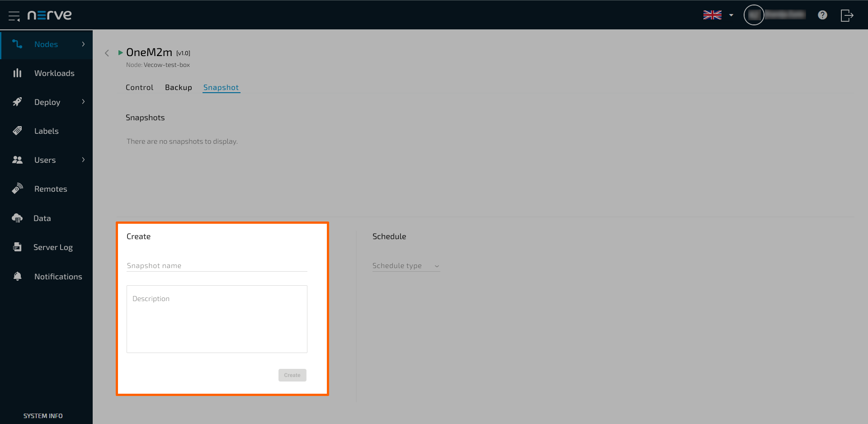Screen dimensions: 868x424
Task: Open Remotes using the satellite icon
Action: pyautogui.click(x=17, y=188)
